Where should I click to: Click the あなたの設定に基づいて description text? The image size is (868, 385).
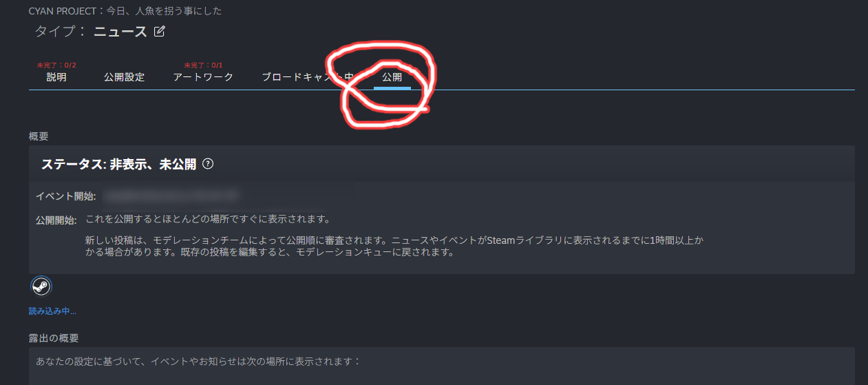coord(198,361)
